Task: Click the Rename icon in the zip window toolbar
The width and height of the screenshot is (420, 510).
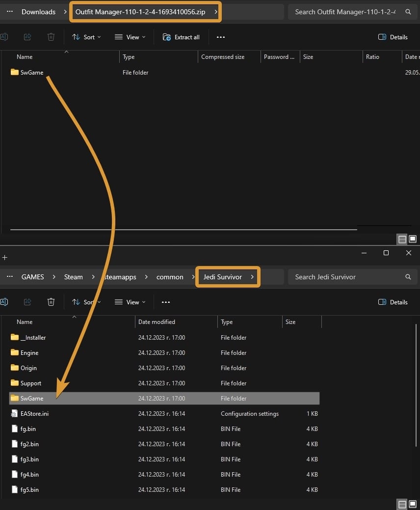Action: [4, 37]
